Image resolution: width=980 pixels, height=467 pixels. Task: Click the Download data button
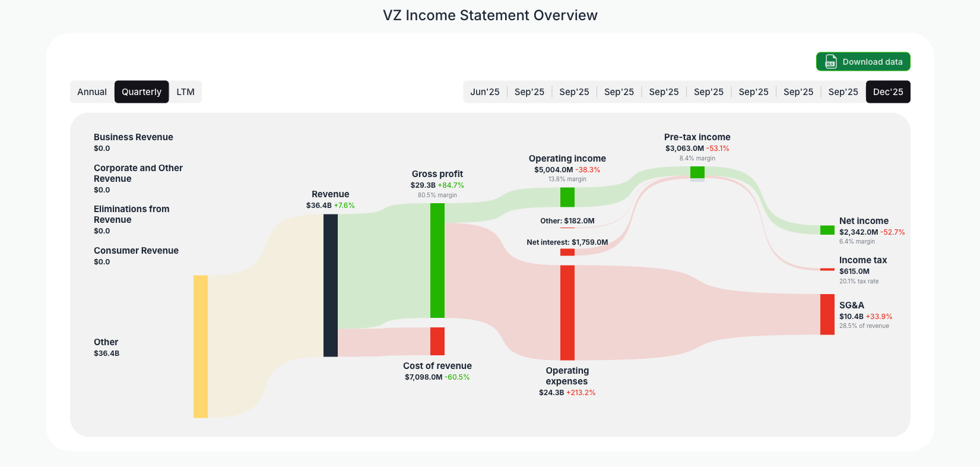(x=863, y=61)
